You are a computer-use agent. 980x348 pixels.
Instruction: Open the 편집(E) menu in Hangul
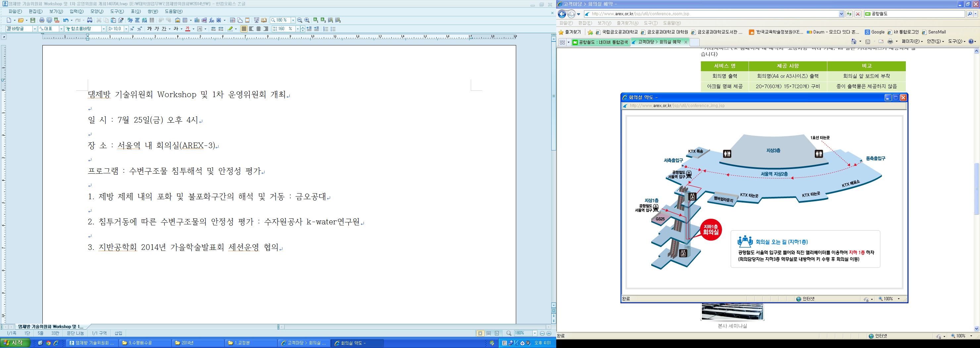(35, 11)
